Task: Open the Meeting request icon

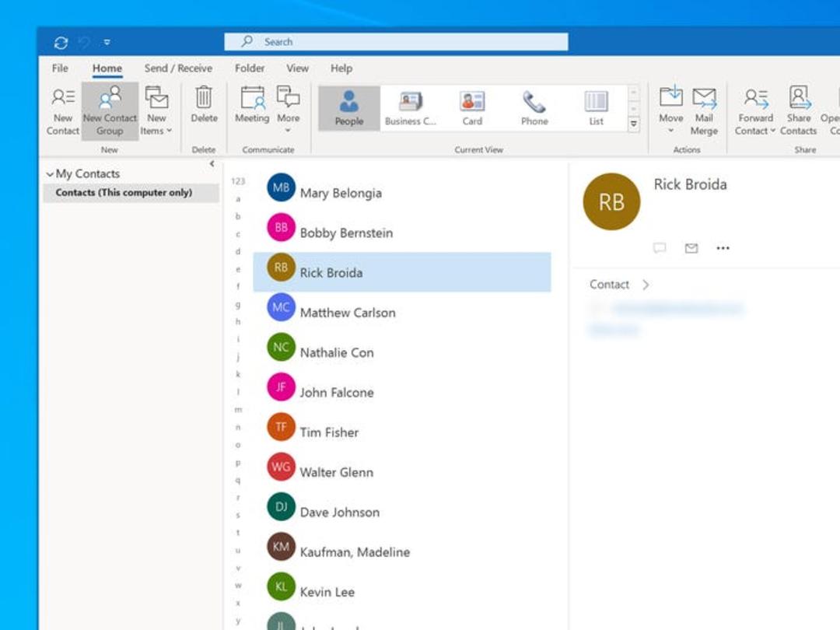Action: pyautogui.click(x=252, y=97)
